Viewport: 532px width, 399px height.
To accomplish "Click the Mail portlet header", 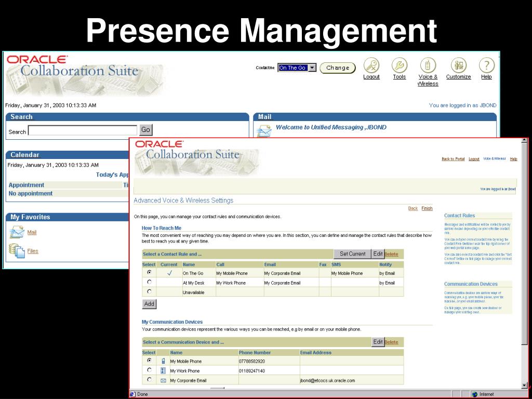I will [375, 117].
